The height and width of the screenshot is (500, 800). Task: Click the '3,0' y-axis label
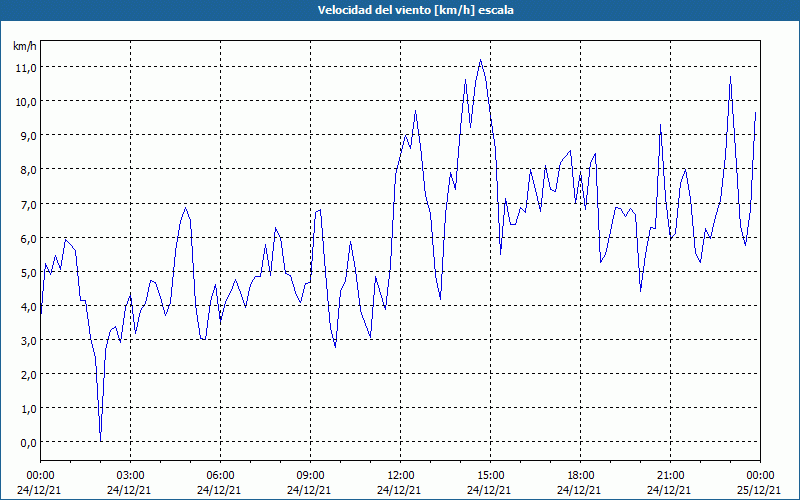pos(29,340)
